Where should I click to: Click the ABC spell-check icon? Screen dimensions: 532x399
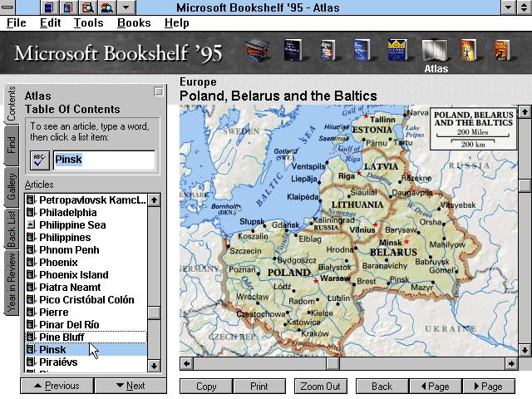(x=40, y=160)
